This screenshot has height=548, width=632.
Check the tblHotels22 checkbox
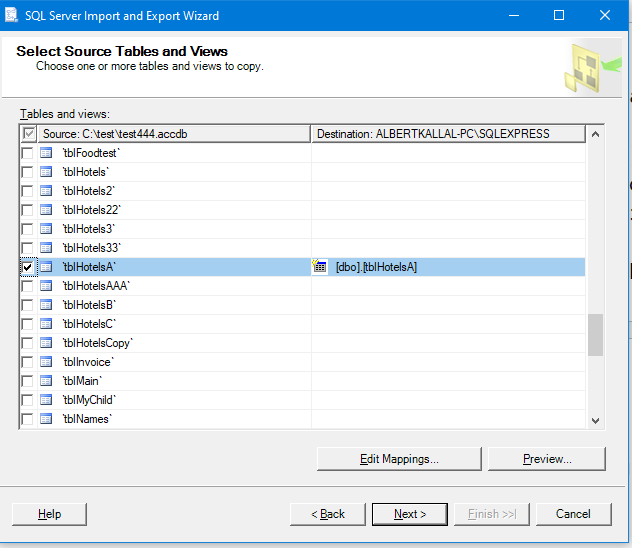point(27,210)
